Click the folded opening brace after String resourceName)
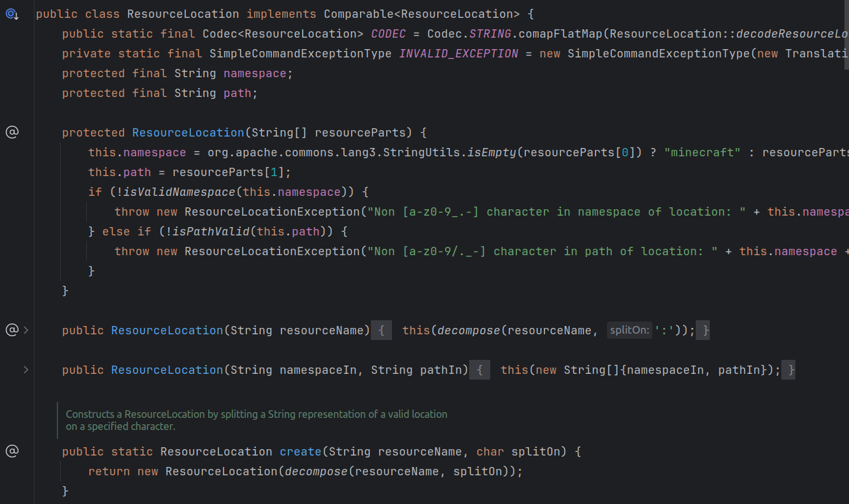Viewport: 849px width, 504px height. tap(381, 330)
